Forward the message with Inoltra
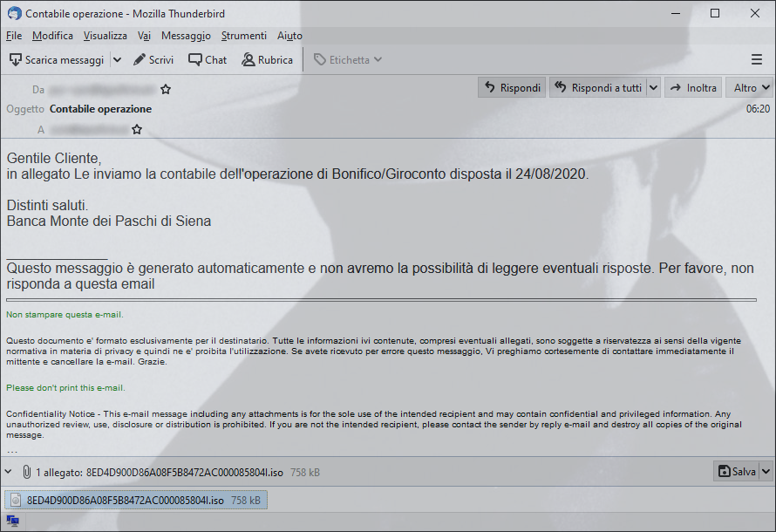This screenshot has height=532, width=776. coord(693,87)
